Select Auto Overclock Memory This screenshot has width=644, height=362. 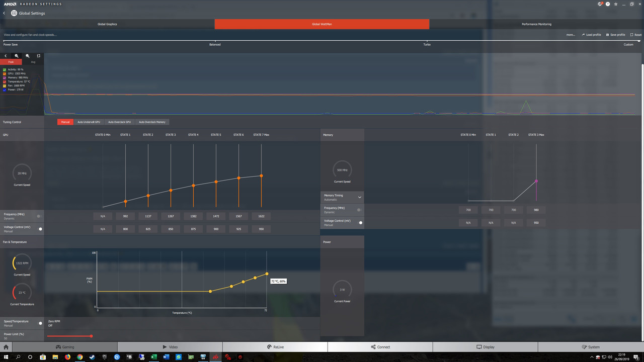click(x=152, y=122)
